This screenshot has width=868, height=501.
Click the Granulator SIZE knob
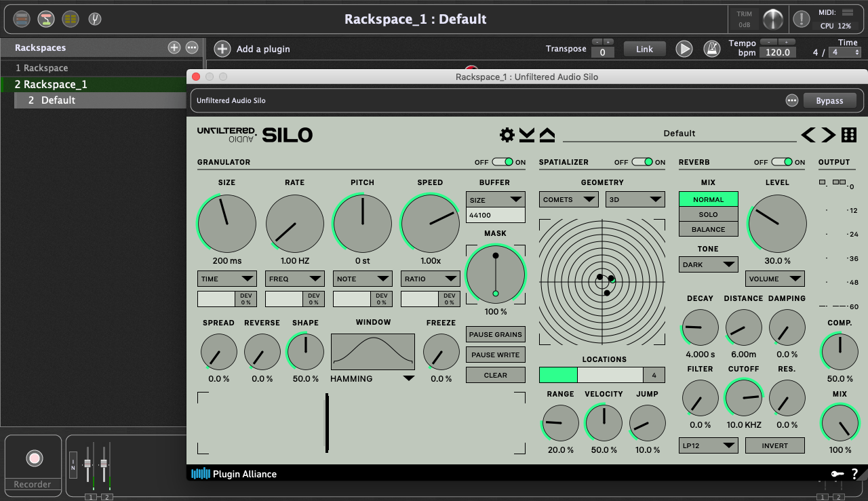[x=227, y=223]
